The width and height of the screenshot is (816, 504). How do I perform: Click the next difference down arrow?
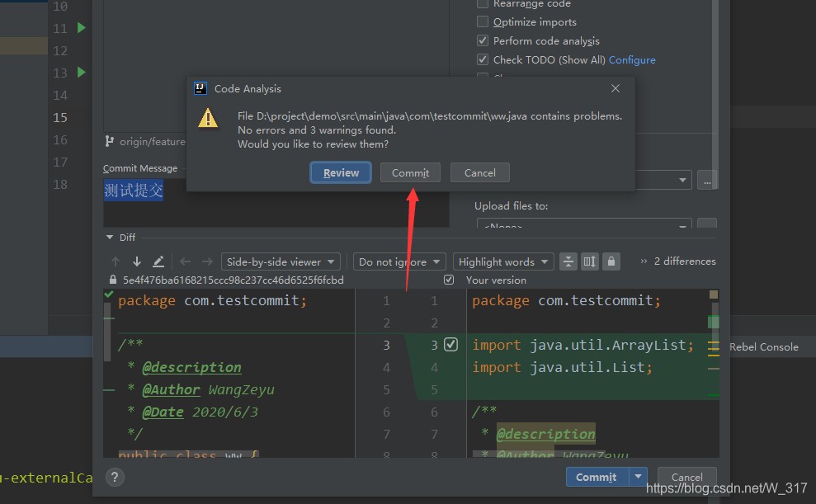[x=137, y=261]
